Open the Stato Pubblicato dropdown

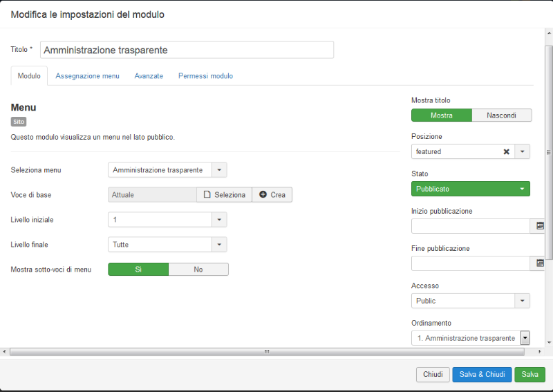471,189
